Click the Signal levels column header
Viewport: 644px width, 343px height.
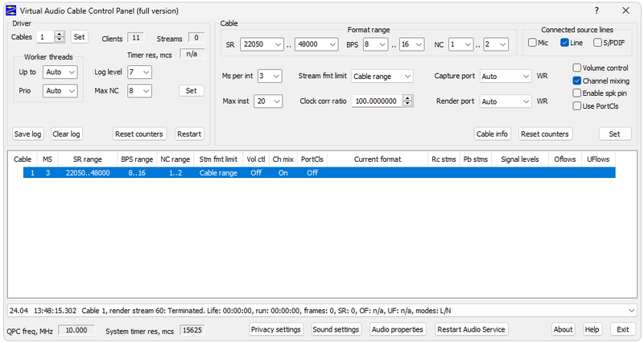tap(520, 159)
